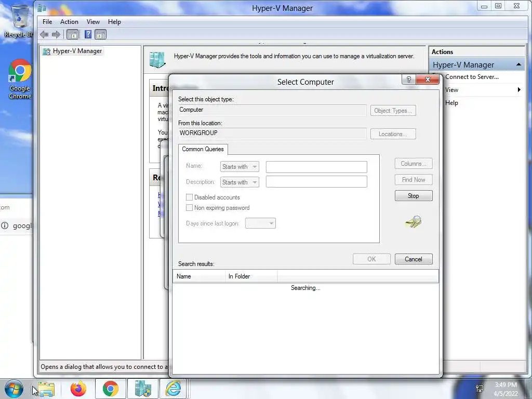Click the Back arrow in Hyper-V toolbar
The height and width of the screenshot is (399, 532).
[x=44, y=34]
